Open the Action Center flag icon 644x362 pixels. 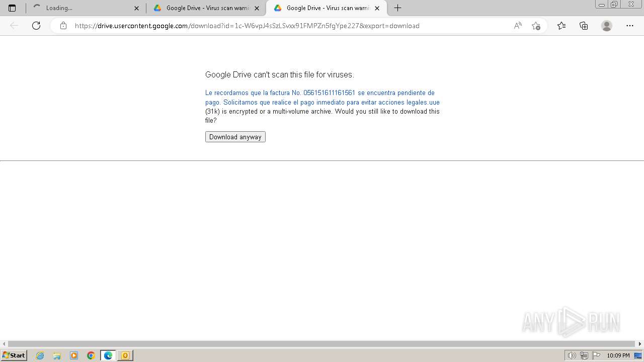coord(597,355)
